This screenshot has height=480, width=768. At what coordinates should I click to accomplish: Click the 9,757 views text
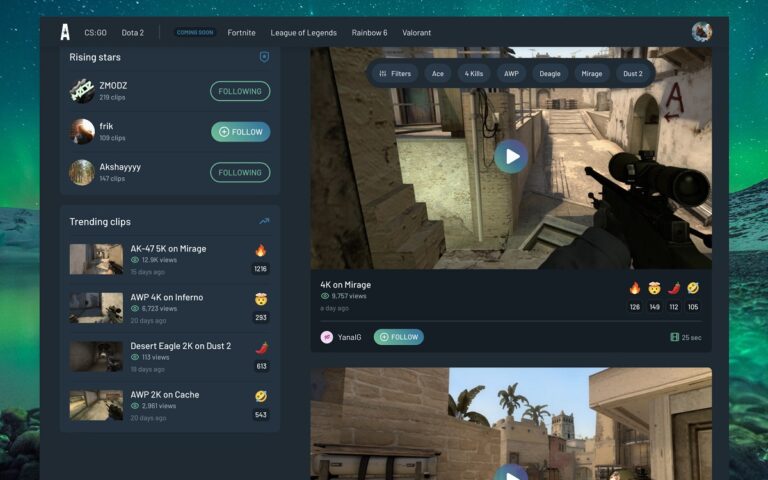(349, 296)
